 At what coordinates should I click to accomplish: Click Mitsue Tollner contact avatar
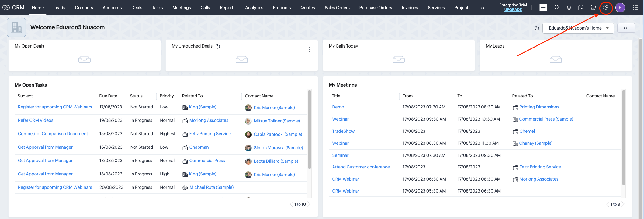(x=248, y=121)
